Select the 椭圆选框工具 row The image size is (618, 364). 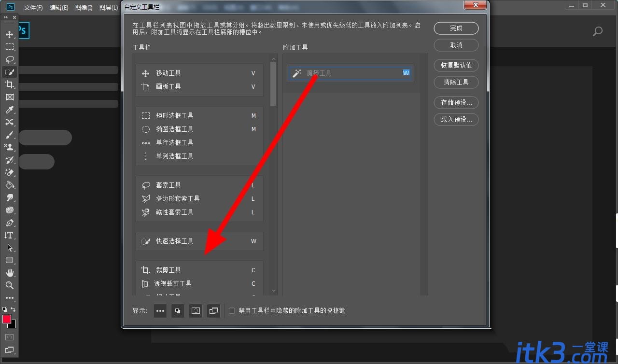(199, 129)
